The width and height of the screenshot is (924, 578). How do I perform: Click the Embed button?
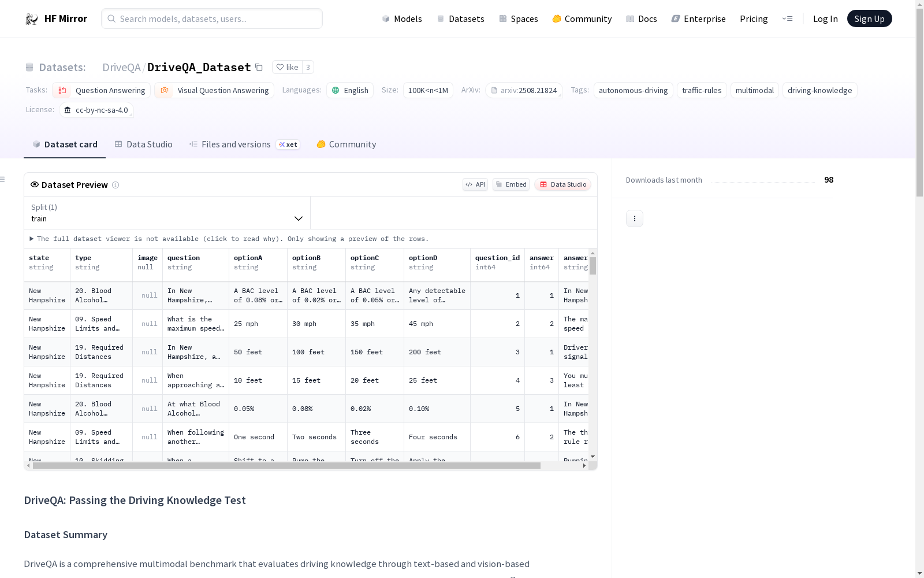click(511, 184)
